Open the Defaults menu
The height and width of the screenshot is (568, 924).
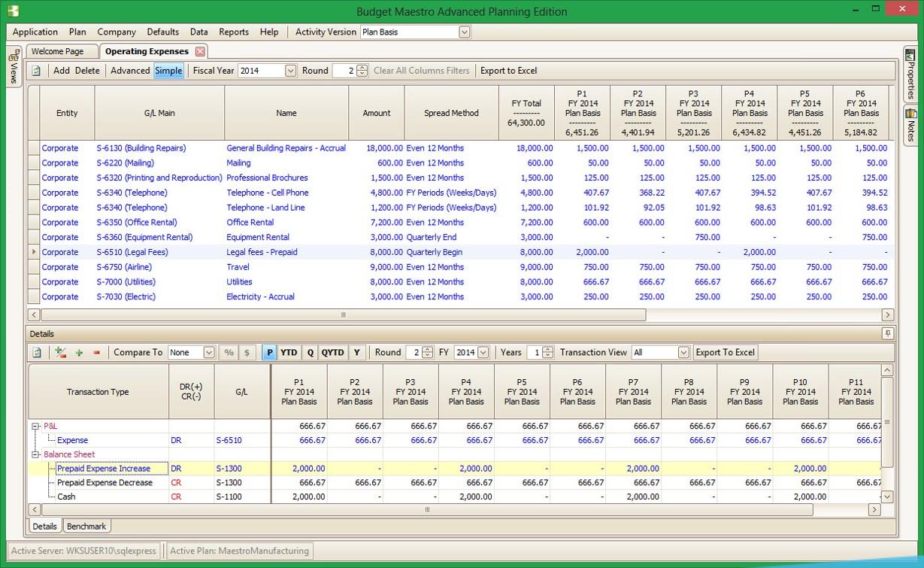163,32
